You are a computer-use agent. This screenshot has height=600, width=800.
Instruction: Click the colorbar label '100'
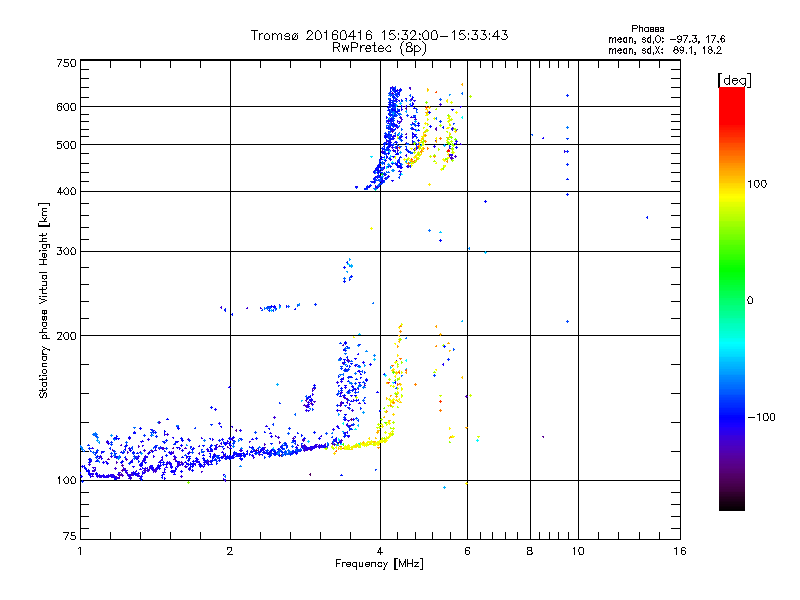[x=757, y=184]
